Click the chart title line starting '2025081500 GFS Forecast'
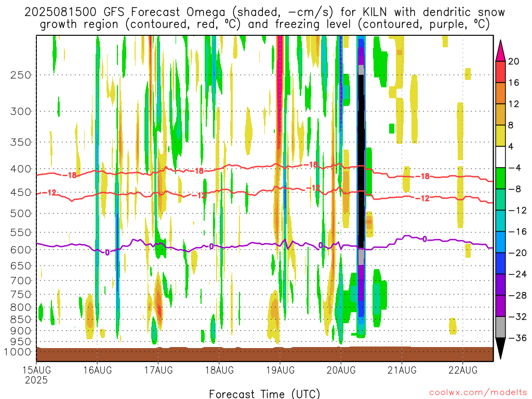532x399 pixels. [264, 12]
